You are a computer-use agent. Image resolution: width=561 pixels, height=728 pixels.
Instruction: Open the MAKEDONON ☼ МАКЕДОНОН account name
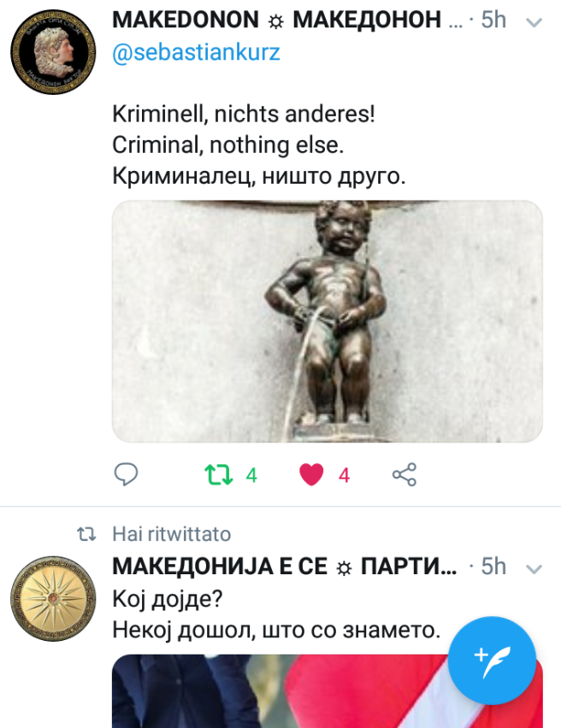click(277, 20)
